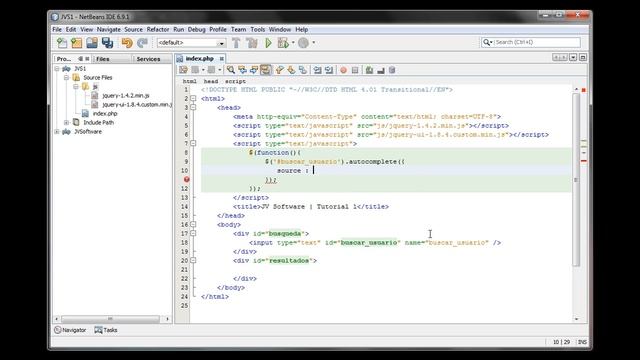Click the Shift Line Left icon

pyautogui.click(x=317, y=70)
